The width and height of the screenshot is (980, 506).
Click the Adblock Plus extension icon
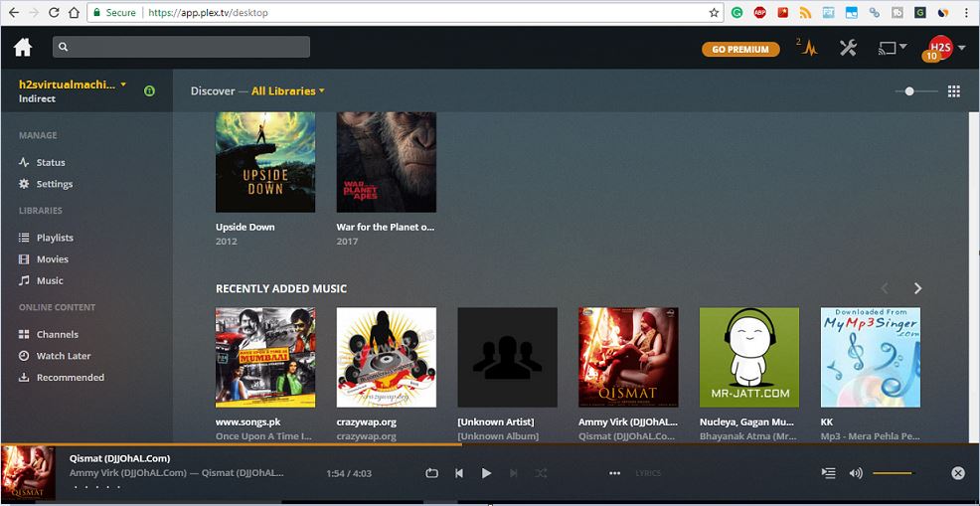coord(760,13)
